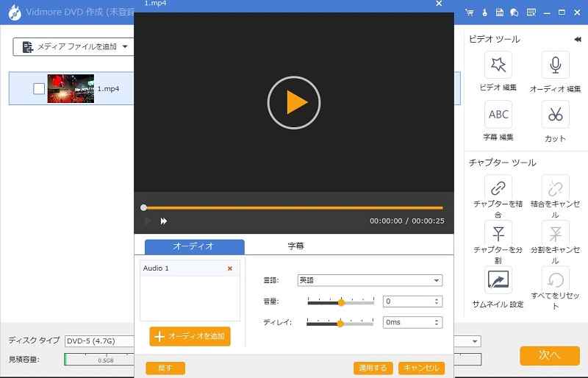Click the small play button in control bar
The height and width of the screenshot is (378, 588).
148,221
